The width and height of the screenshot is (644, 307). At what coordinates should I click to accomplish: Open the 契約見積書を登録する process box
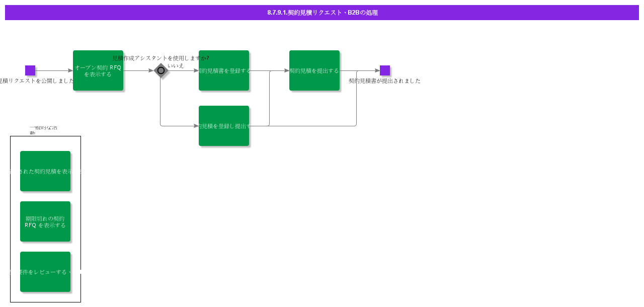[224, 70]
